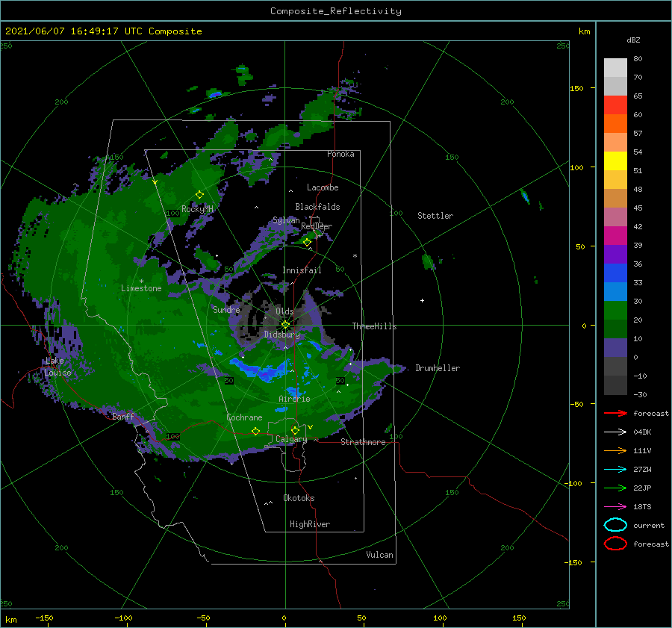Click the dBZ legend heading

(x=633, y=40)
